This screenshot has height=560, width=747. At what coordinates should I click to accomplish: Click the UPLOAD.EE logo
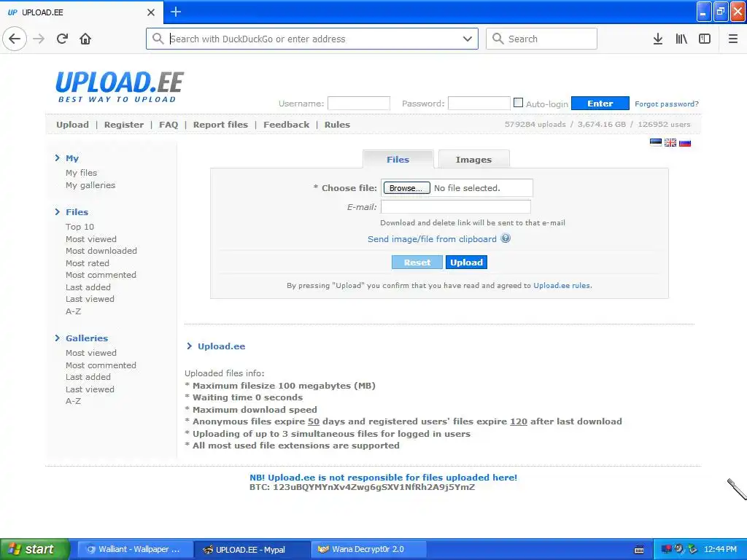120,87
